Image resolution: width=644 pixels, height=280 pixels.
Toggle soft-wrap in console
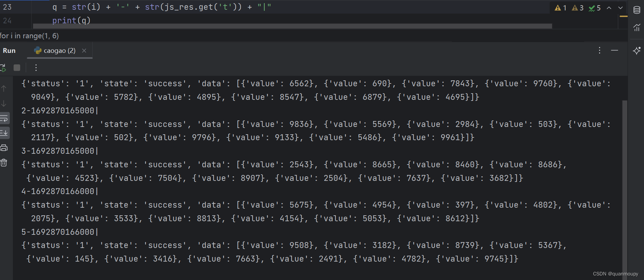4,118
